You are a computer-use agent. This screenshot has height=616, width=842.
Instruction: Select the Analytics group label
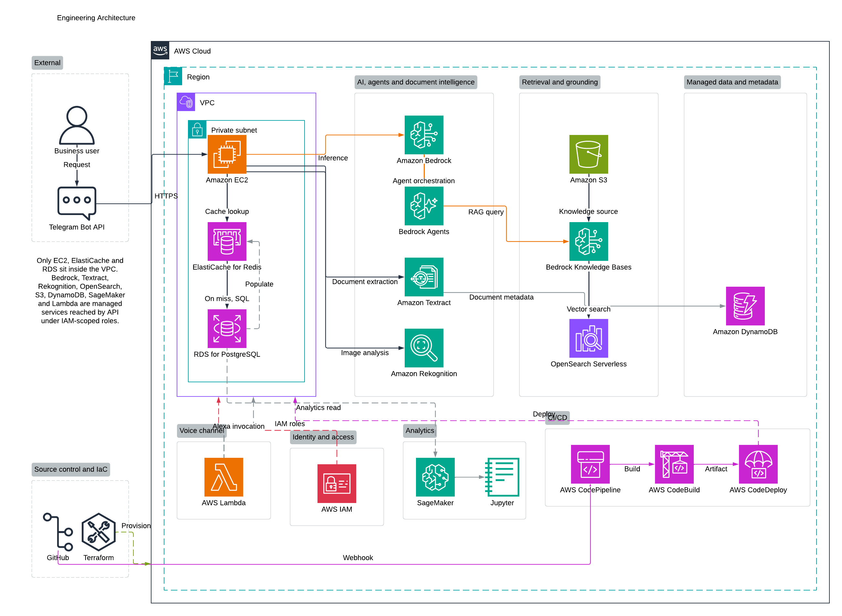click(x=420, y=431)
